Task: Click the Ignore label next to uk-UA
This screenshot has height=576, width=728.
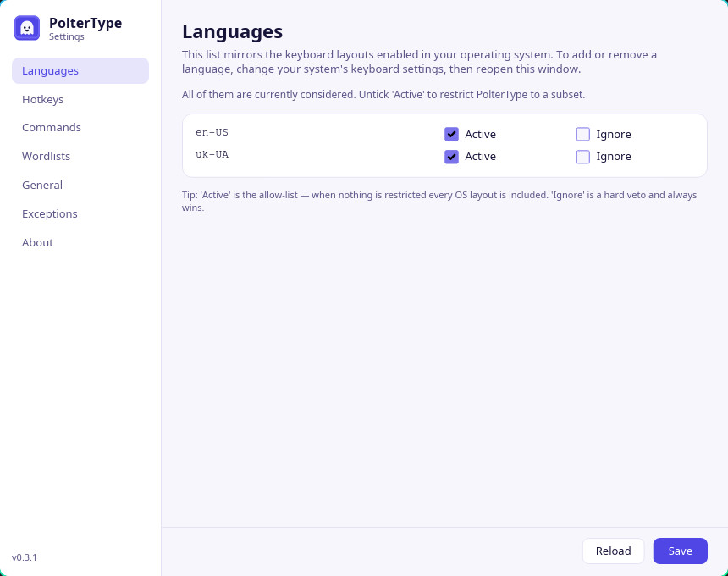Action: (x=614, y=157)
